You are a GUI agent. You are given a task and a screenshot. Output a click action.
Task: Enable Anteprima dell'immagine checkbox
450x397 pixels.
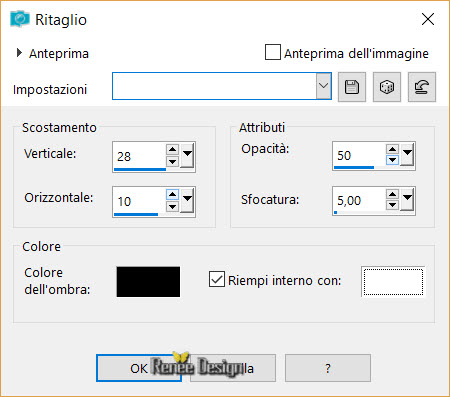click(x=273, y=52)
